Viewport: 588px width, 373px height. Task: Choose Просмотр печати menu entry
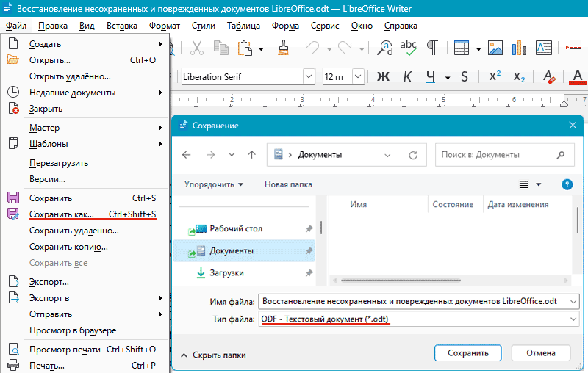pos(85,350)
